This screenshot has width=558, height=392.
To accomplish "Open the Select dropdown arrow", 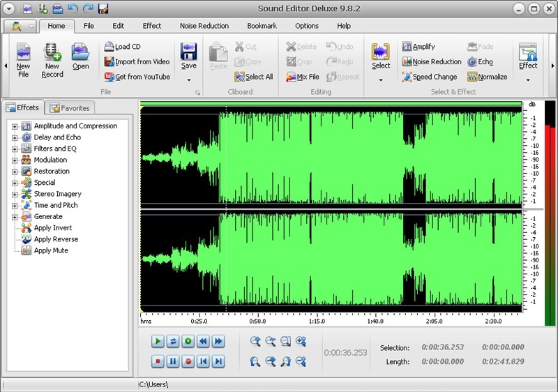I will (x=381, y=80).
